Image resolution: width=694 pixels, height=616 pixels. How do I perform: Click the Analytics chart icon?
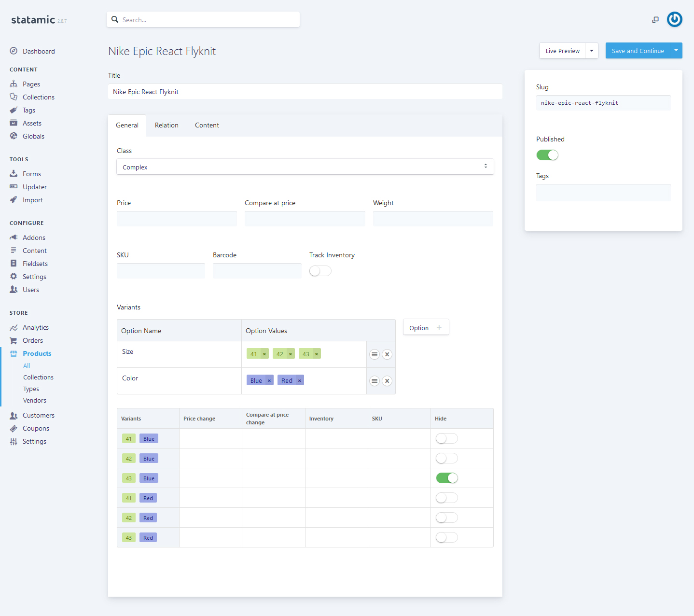click(x=14, y=327)
